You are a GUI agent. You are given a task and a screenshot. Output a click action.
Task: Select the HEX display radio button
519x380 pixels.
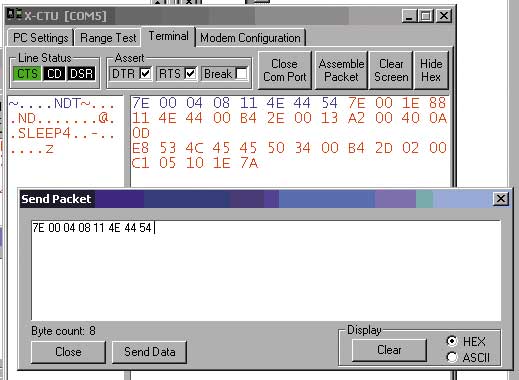click(452, 341)
